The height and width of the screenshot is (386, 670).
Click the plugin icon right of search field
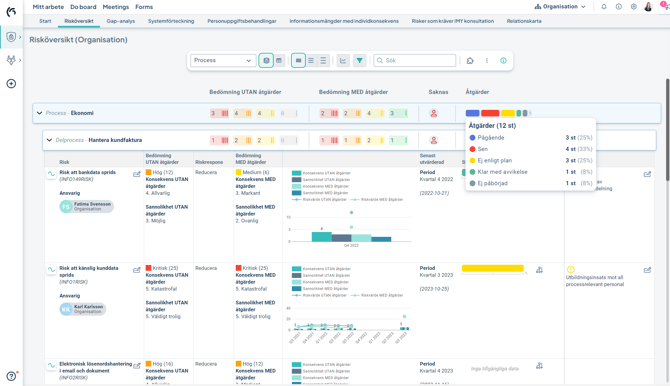[470, 61]
